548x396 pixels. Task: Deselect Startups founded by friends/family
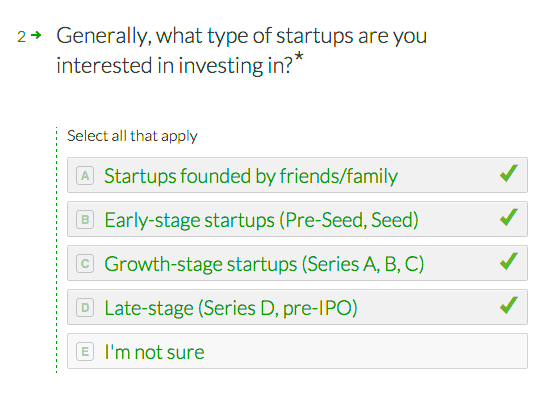point(297,175)
